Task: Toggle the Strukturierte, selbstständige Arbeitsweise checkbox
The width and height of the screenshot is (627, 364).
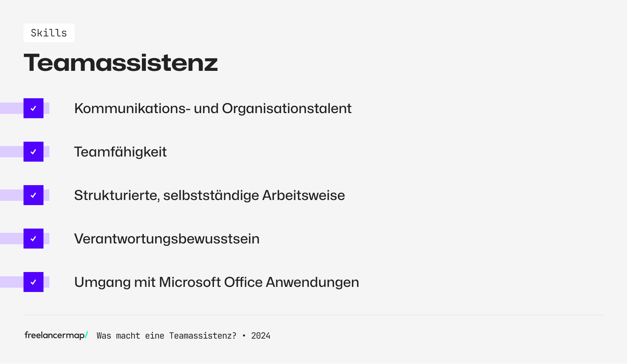Action: (x=33, y=195)
